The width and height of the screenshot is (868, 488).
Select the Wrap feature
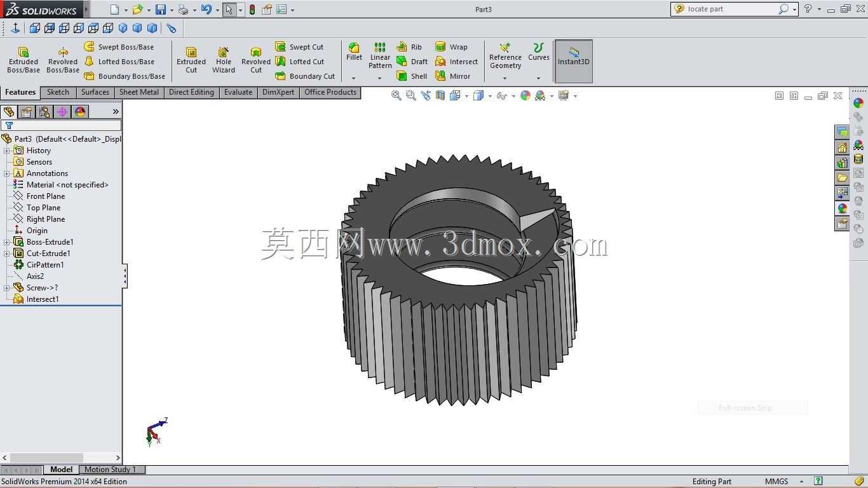[x=451, y=47]
